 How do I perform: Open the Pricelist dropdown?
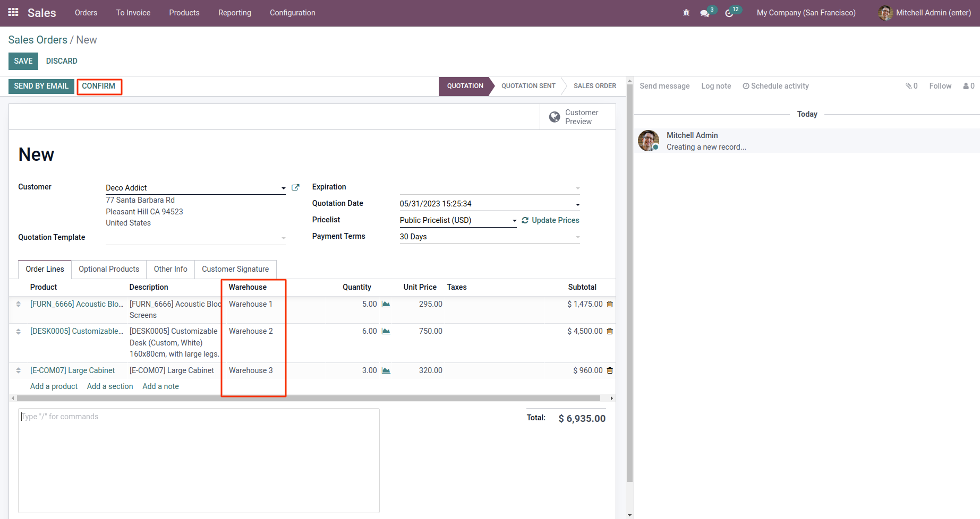(x=514, y=221)
